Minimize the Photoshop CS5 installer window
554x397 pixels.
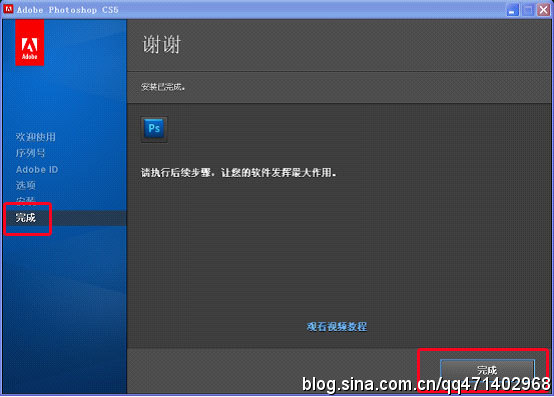512,10
